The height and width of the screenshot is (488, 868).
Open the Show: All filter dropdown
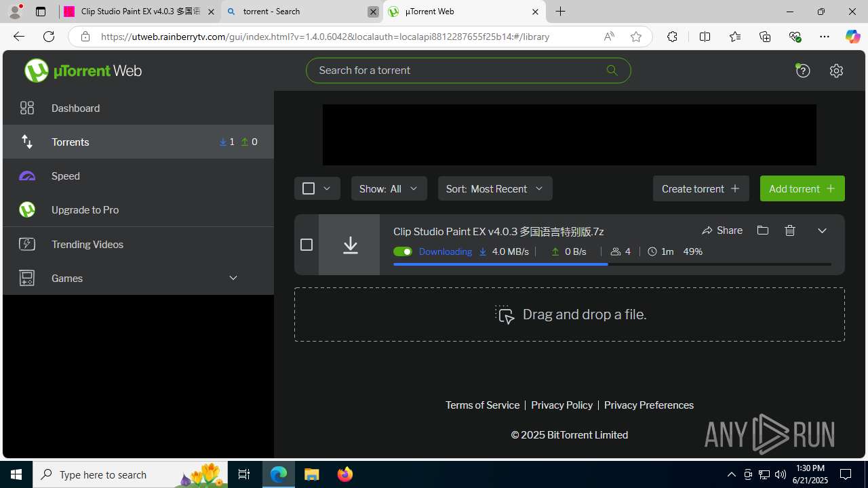[389, 188]
